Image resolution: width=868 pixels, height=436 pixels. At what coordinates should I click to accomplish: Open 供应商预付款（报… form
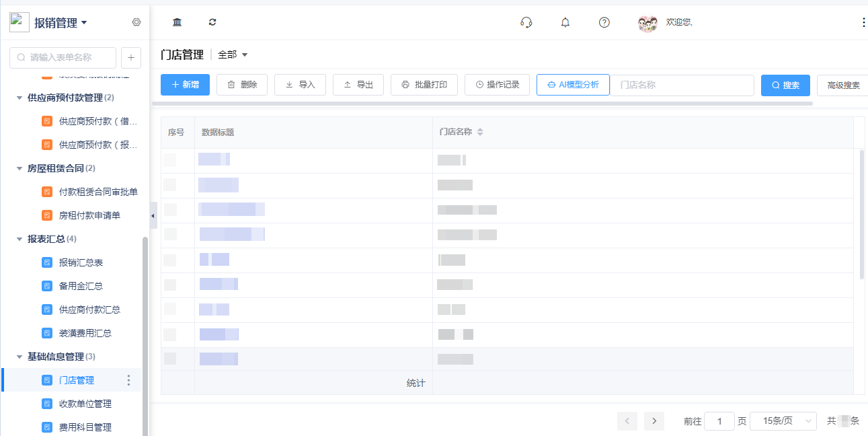[99, 145]
